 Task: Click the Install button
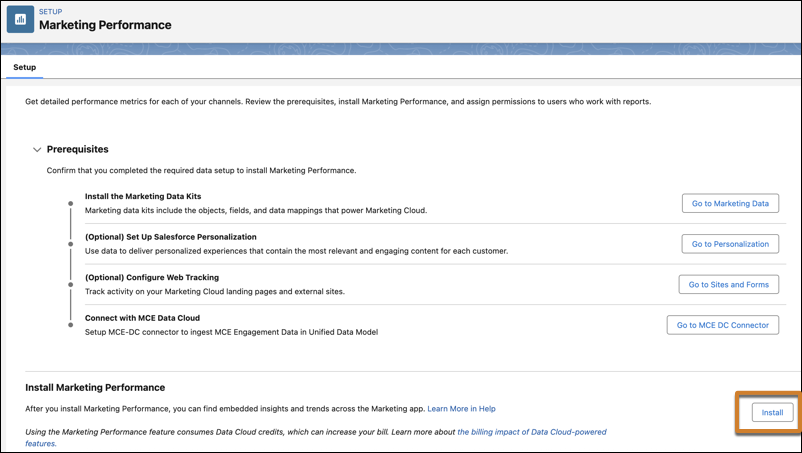coord(772,413)
